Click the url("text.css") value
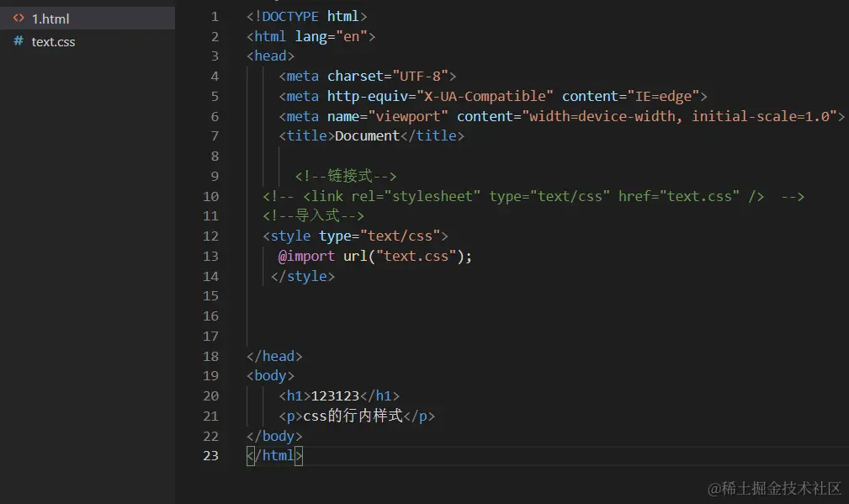Screen dimensions: 849x504 pos(404,256)
